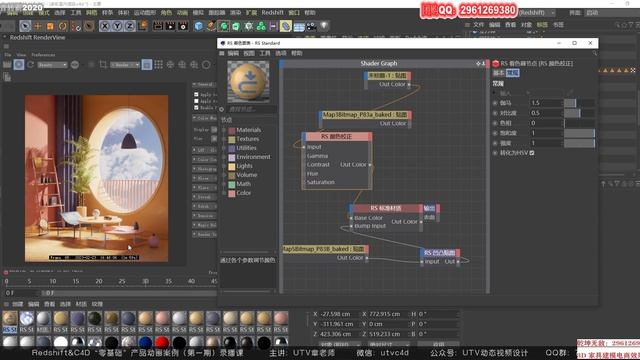This screenshot has width=640, height=360.
Task: Click the rendered room image preview
Action: tap(96, 178)
